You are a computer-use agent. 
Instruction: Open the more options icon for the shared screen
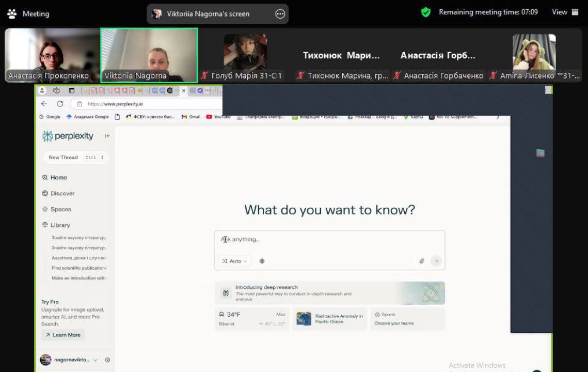tap(280, 14)
